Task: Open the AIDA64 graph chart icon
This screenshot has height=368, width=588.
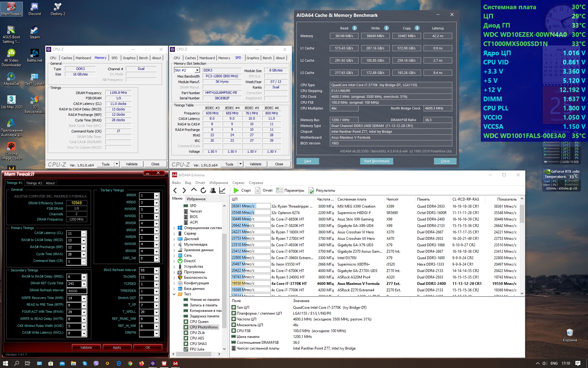Action: [x=222, y=190]
